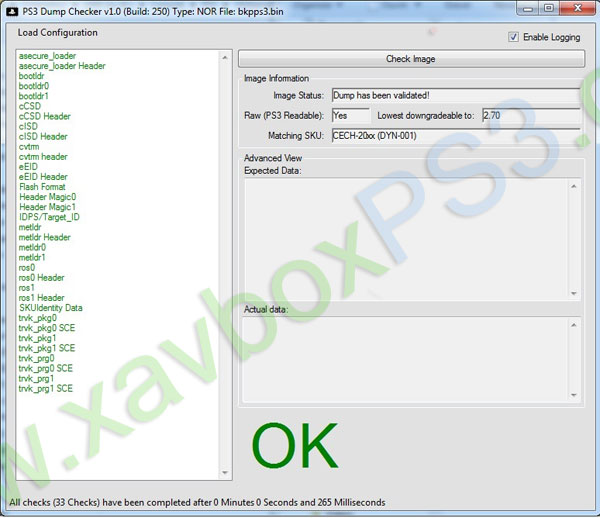The width and height of the screenshot is (600, 518).
Task: Click the Image Status field
Action: pos(456,95)
